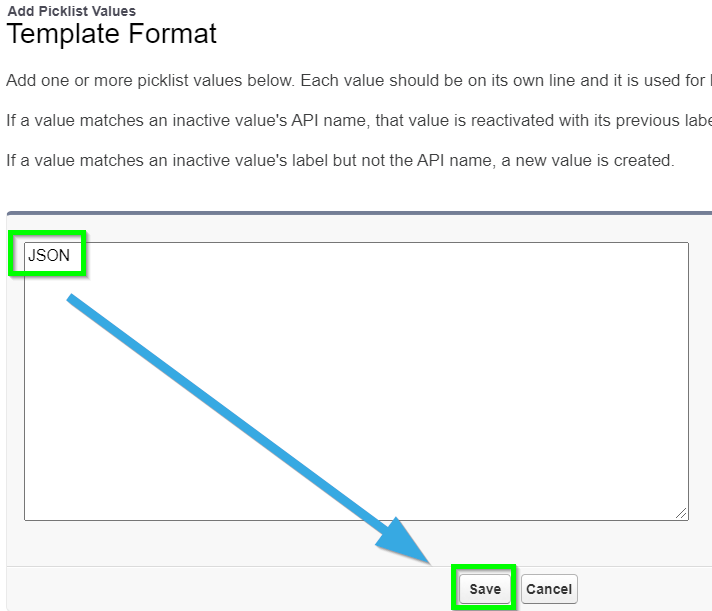Image resolution: width=712 pixels, height=611 pixels.
Task: Click the blue arrow tail below JSON
Action: tap(75, 301)
